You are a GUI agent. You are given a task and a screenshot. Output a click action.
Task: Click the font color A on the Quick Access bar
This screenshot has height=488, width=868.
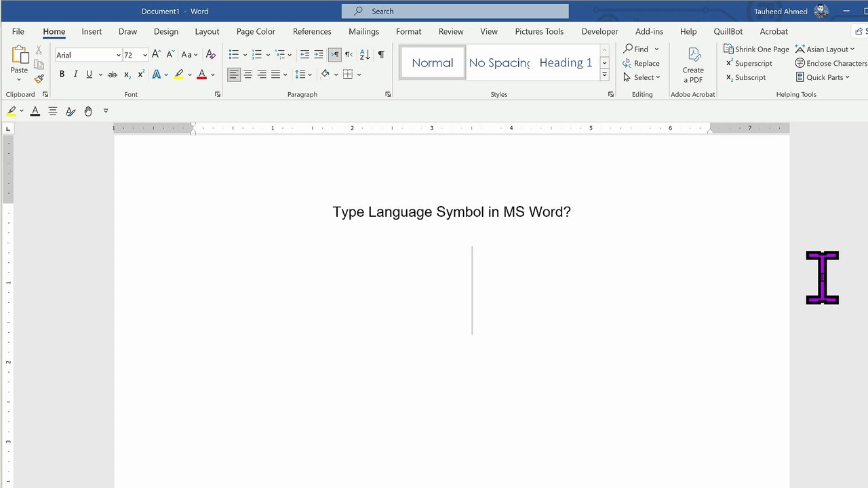[x=35, y=110]
